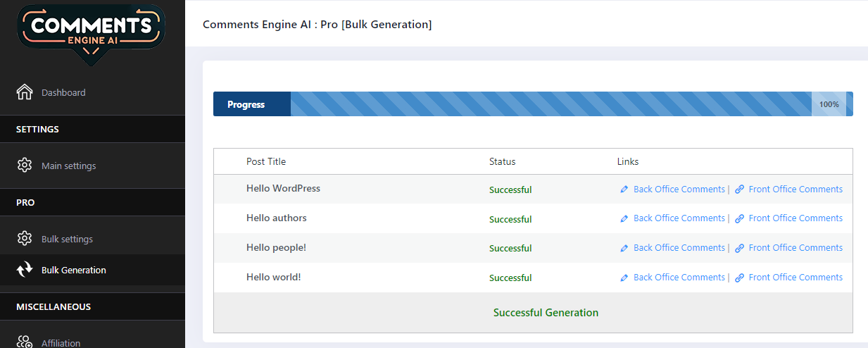This screenshot has height=348, width=868.
Task: Click the Affiliation icon in sidebar
Action: (25, 342)
